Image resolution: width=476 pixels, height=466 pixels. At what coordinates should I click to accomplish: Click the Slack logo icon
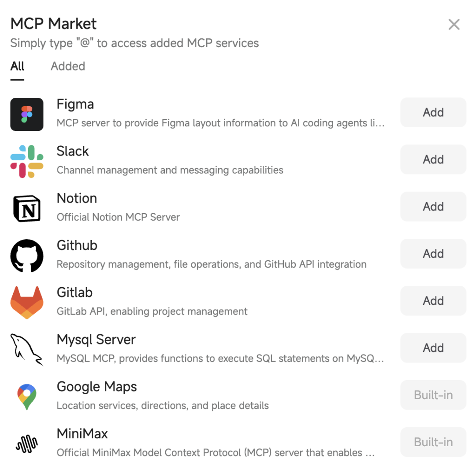[x=27, y=161]
